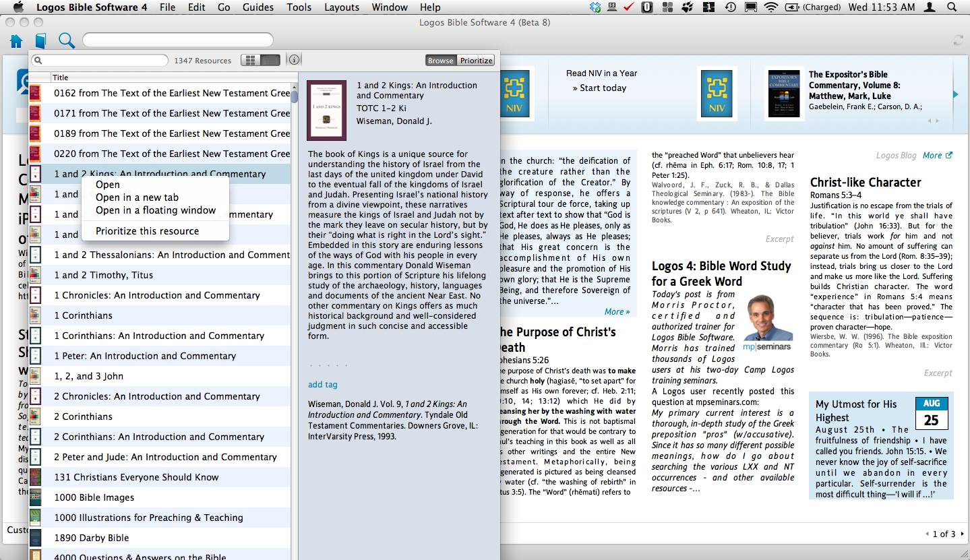This screenshot has height=560, width=970.
Task: Click the 0189 from The Text book icon
Action: 34,133
